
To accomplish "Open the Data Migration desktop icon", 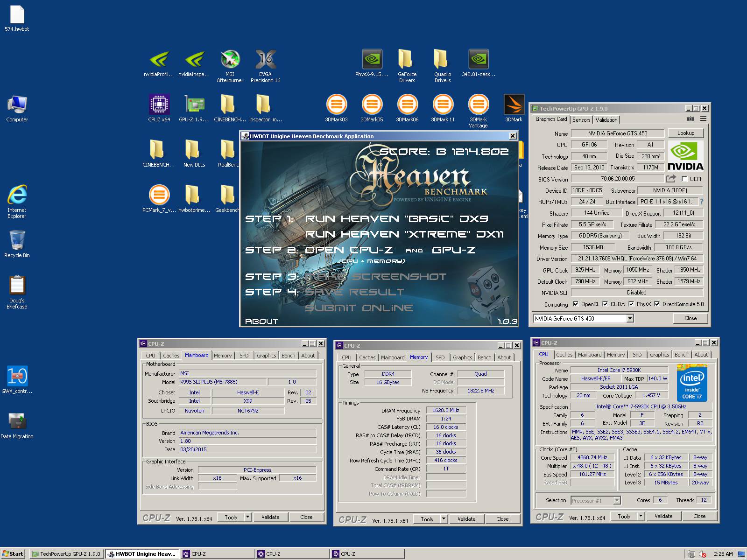I will pos(17,425).
